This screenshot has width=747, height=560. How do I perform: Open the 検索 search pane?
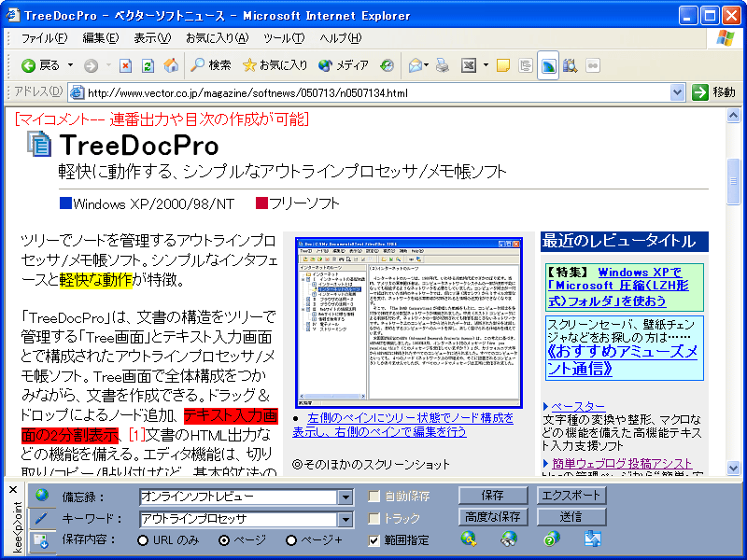[210, 65]
